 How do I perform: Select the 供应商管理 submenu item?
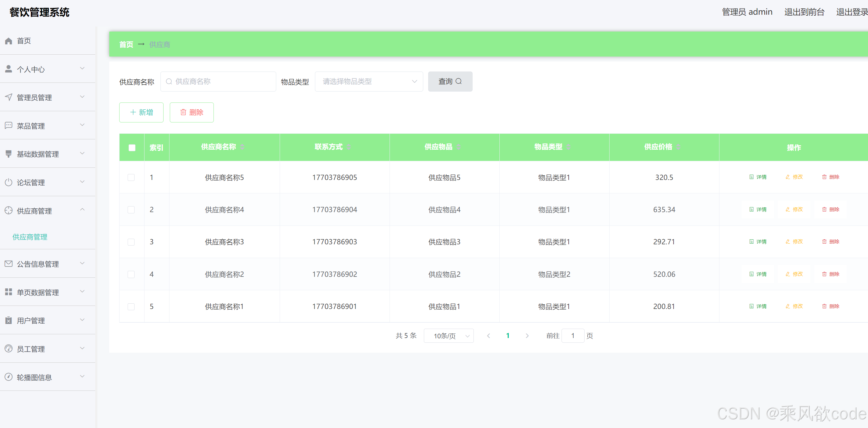(30, 237)
